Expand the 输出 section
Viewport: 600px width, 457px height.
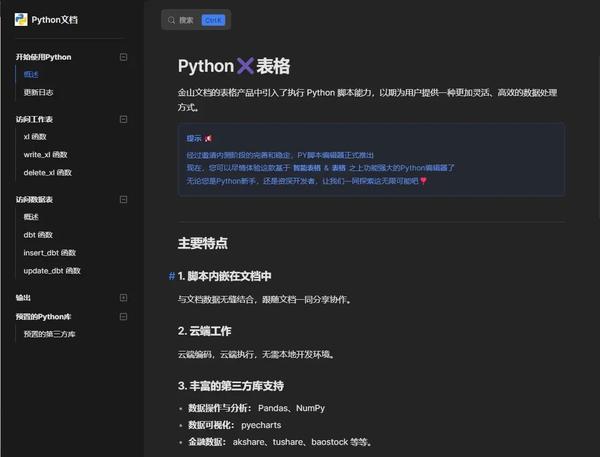click(x=123, y=297)
